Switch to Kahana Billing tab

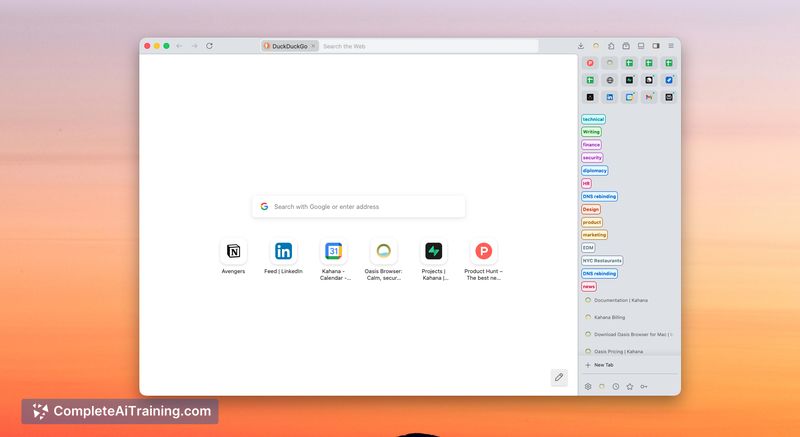(x=630, y=317)
